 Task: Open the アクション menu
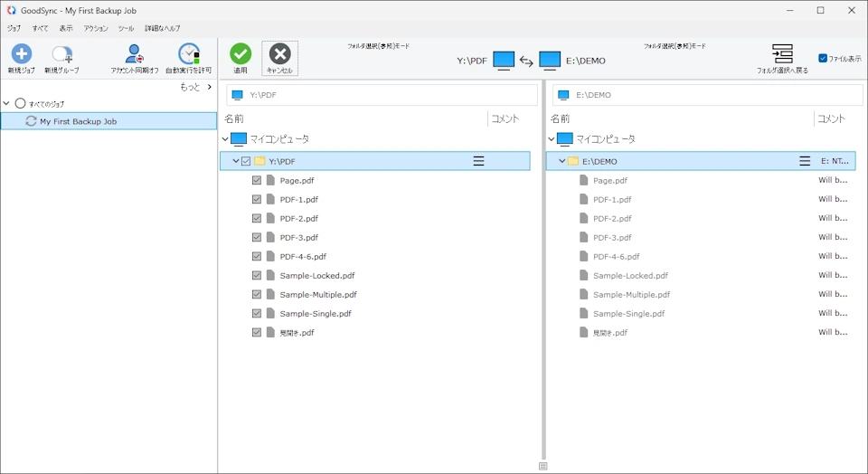[x=96, y=28]
